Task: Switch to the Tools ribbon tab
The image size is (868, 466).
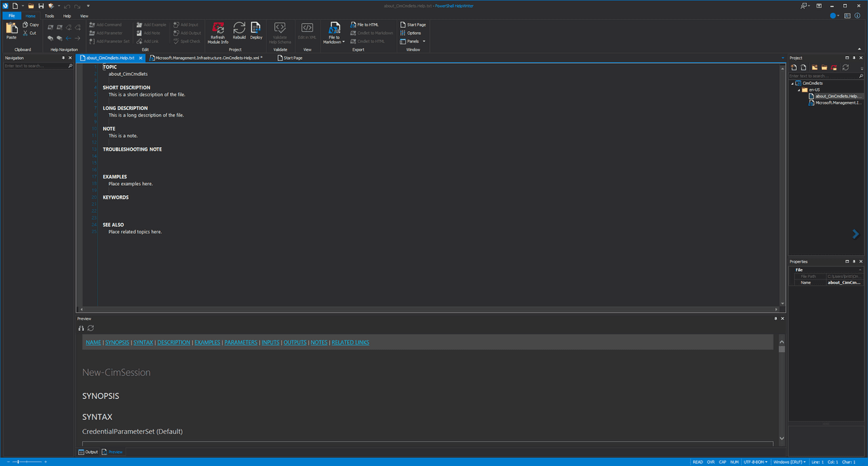Action: coord(50,15)
